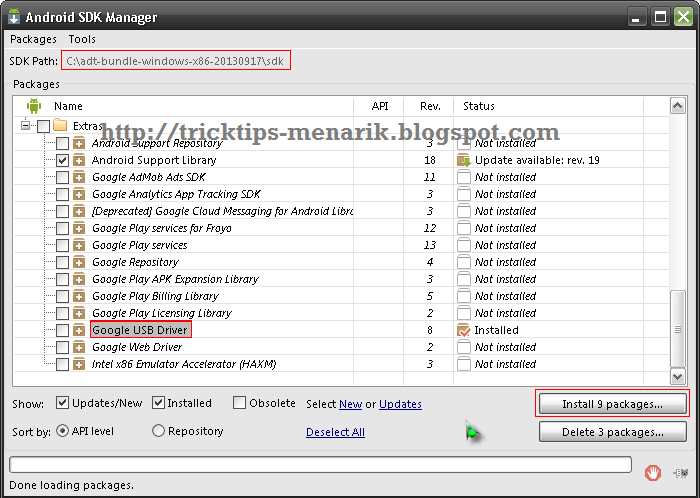Image resolution: width=700 pixels, height=498 pixels.
Task: Click the Google AdMob Ads SDK package icon
Action: pos(79,177)
